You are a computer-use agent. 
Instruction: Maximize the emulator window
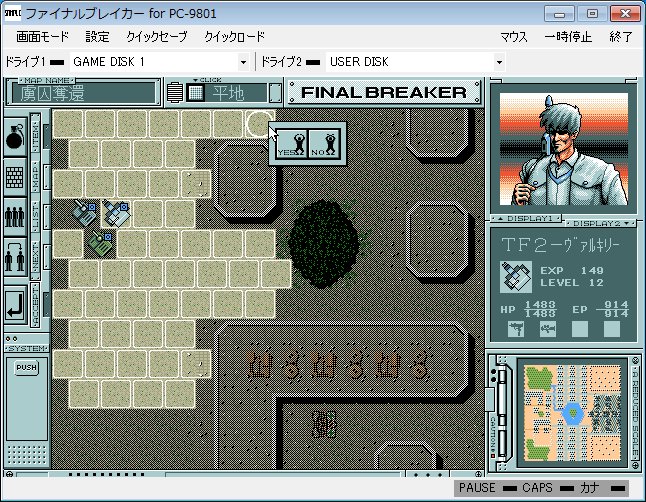point(592,14)
